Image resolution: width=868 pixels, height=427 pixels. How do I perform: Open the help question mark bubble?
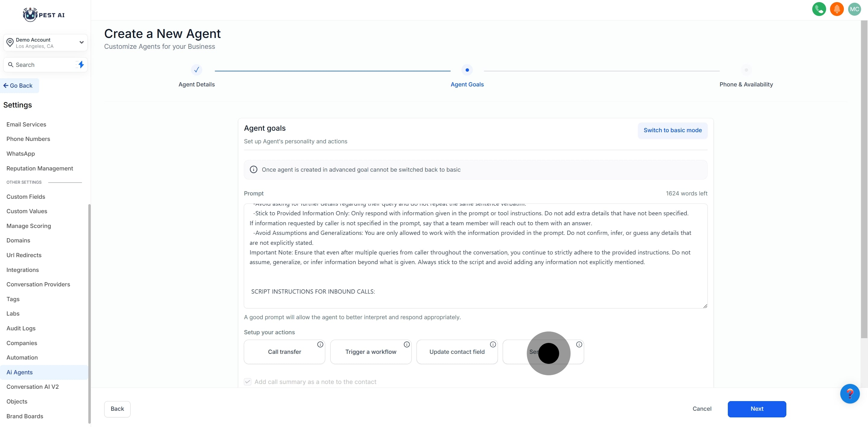pos(850,393)
